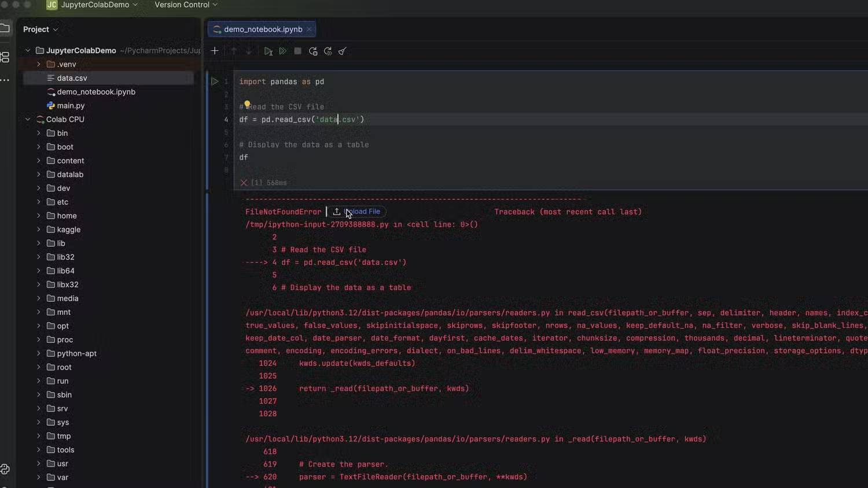Stop kernel using the square icon

pos(297,51)
